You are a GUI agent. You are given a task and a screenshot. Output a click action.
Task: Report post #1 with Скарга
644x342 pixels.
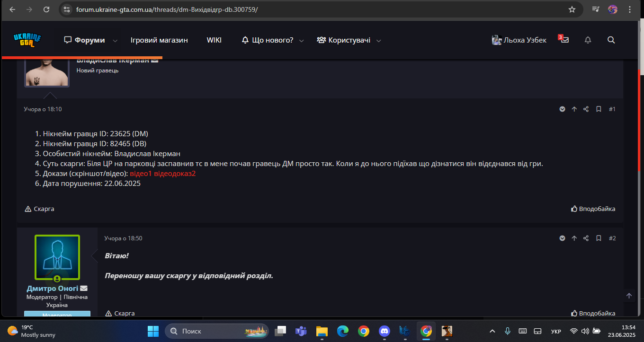[x=40, y=209]
